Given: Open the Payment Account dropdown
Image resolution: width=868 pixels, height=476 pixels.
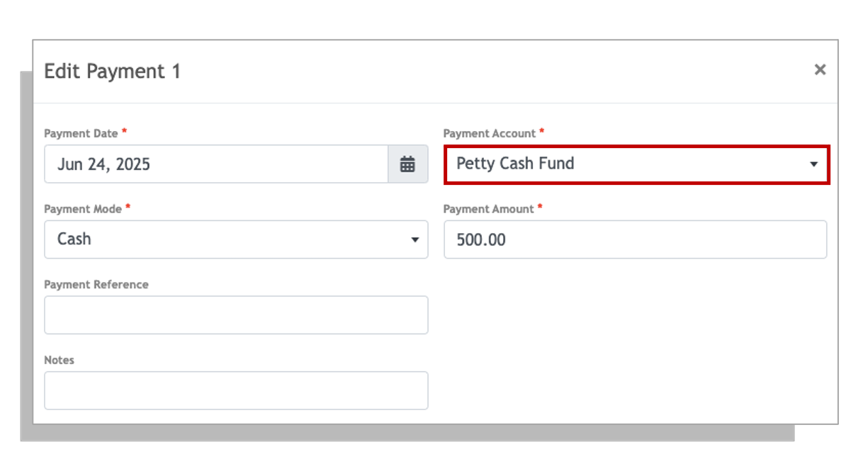Looking at the screenshot, I should [636, 164].
